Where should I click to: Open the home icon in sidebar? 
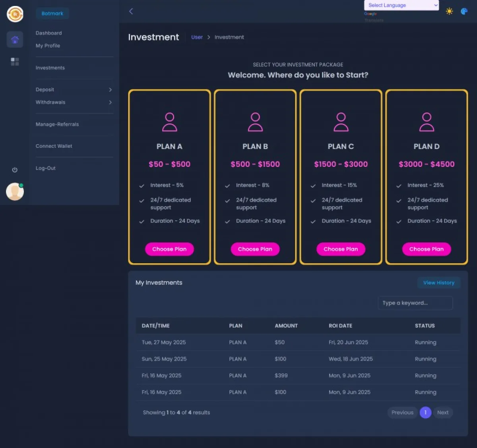pos(15,40)
